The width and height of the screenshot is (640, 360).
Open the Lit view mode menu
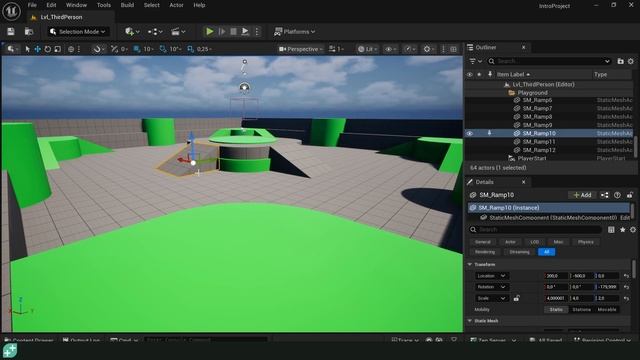pyautogui.click(x=367, y=49)
